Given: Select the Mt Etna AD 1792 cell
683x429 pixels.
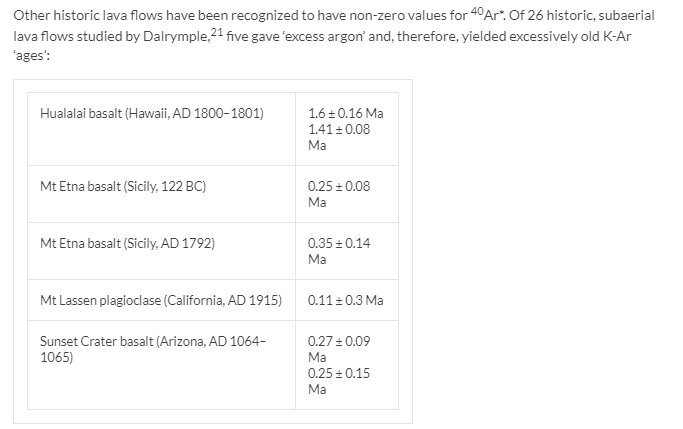Looking at the screenshot, I should pos(161,251).
